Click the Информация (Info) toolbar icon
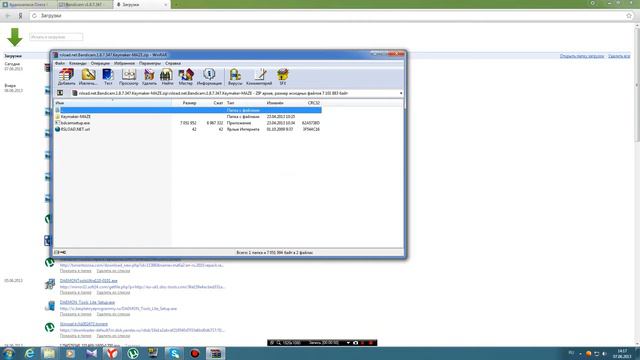The image size is (640, 360). coord(209,77)
